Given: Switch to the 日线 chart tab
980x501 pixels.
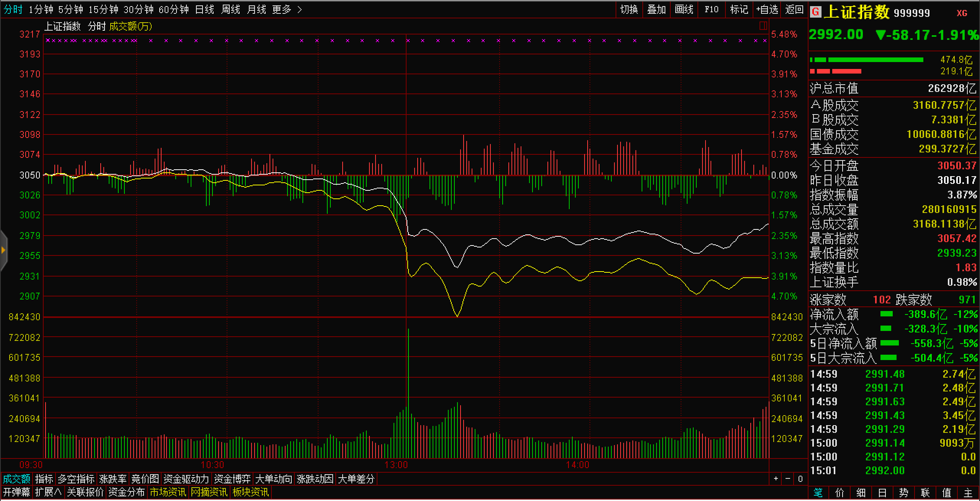Looking at the screenshot, I should [204, 10].
